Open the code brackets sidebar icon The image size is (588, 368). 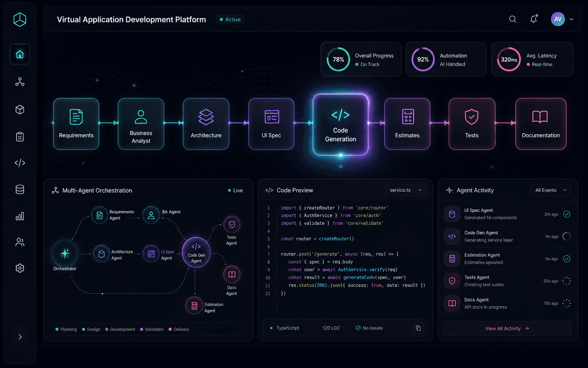(20, 163)
